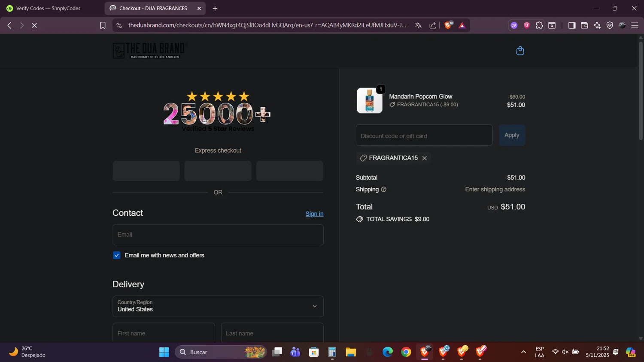Viewport: 644px width, 362px height.
Task: Open Microsoft Edge from the taskbar
Action: tap(388, 352)
